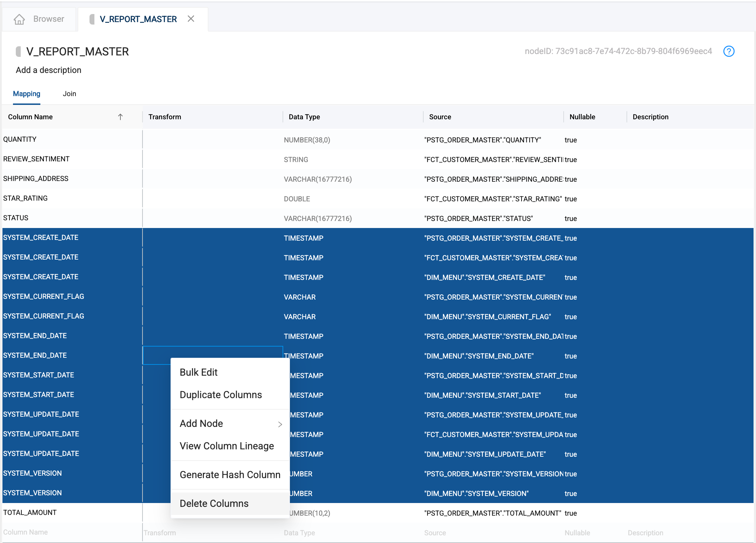Image resolution: width=756 pixels, height=543 pixels.
Task: Expand the Add Node submenu arrow
Action: [x=280, y=424]
